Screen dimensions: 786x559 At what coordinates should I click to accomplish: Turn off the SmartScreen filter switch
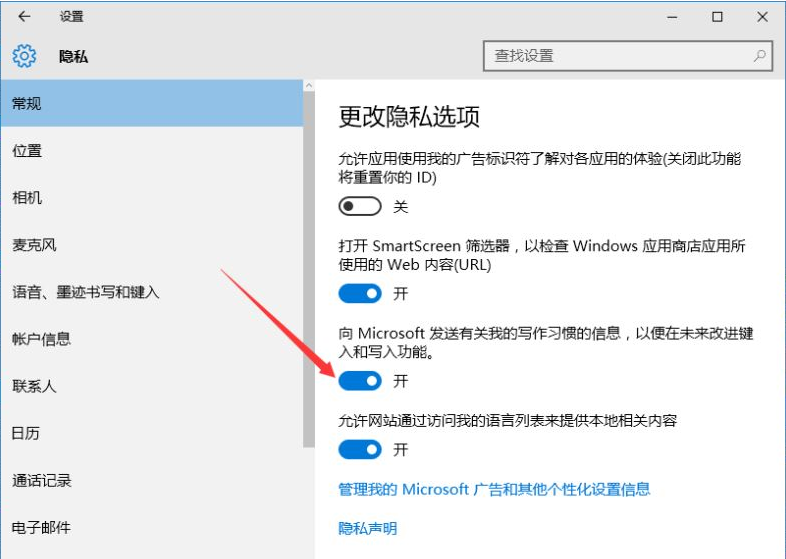point(360,294)
